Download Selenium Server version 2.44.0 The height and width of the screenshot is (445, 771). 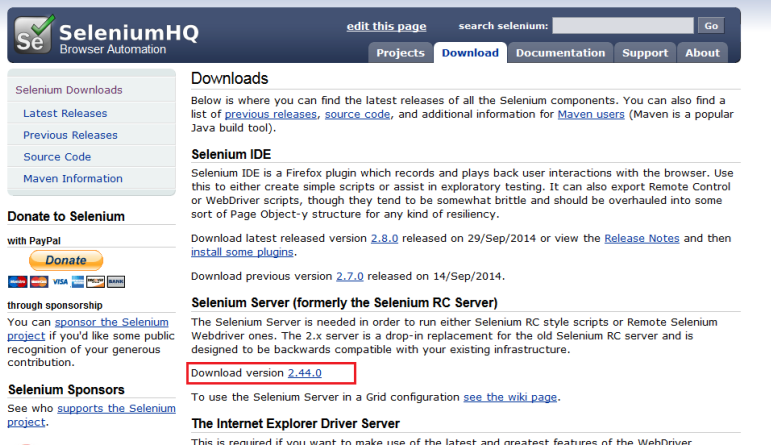pos(305,373)
